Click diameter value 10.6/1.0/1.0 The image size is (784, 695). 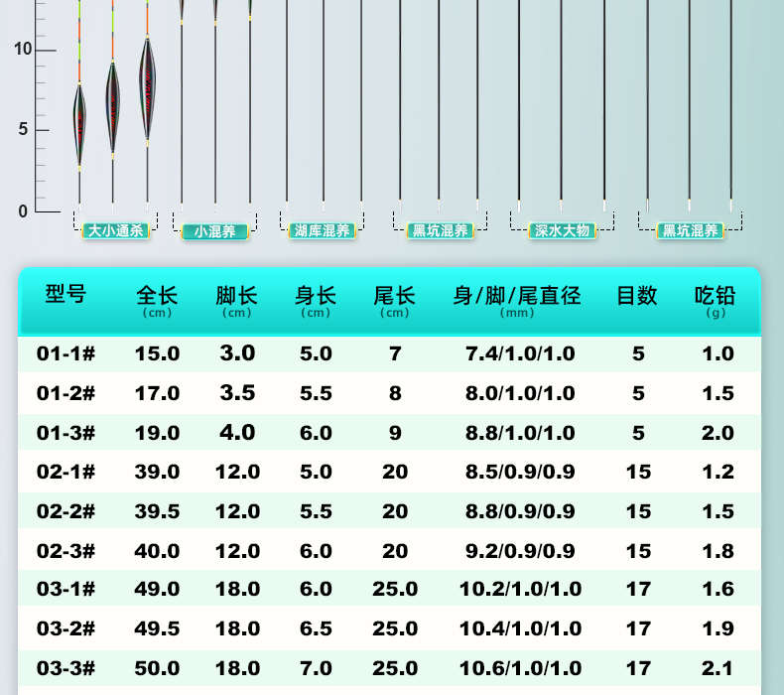click(x=520, y=668)
